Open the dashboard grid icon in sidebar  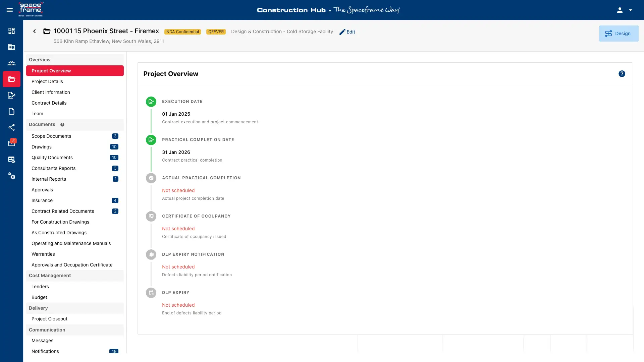pyautogui.click(x=11, y=31)
